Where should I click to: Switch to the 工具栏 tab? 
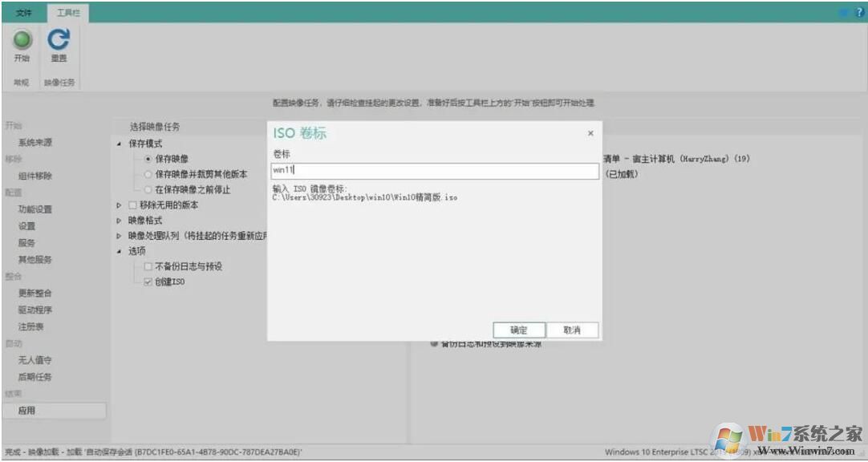tap(67, 13)
